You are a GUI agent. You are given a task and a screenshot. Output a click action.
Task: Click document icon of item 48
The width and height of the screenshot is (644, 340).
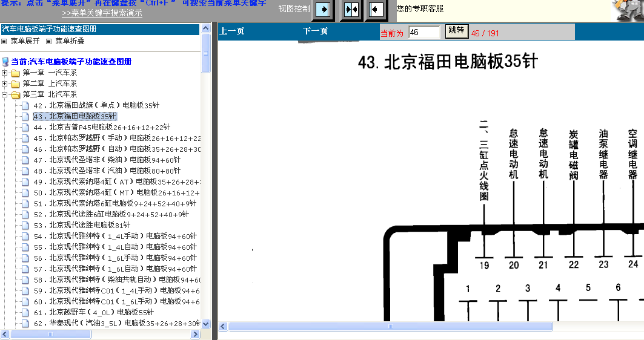25,171
